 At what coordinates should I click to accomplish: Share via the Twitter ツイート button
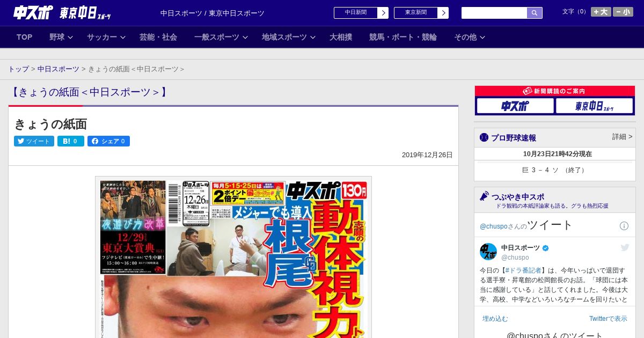pyautogui.click(x=34, y=141)
